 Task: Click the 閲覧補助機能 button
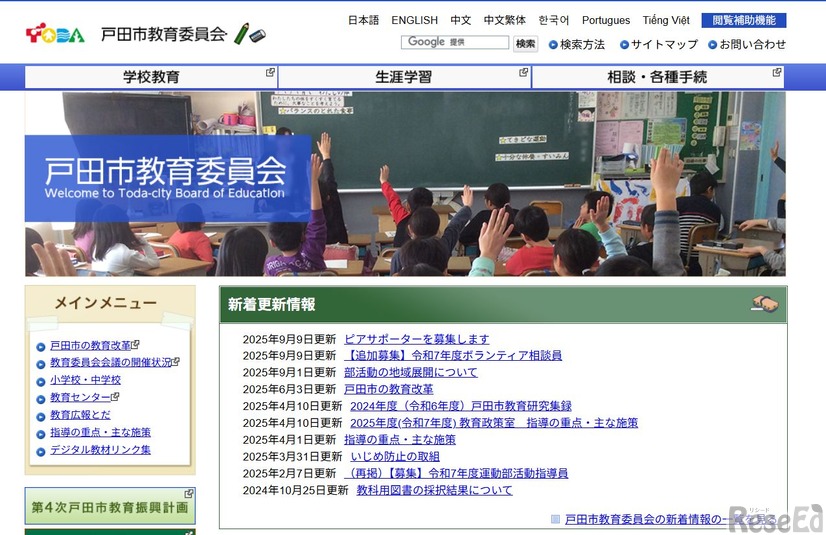pos(744,21)
